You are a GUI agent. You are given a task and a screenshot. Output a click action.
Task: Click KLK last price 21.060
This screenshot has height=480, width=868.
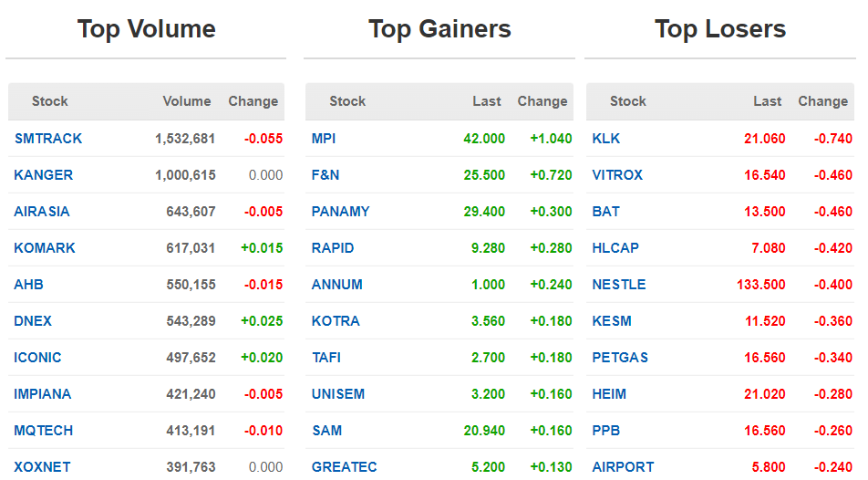(x=764, y=139)
